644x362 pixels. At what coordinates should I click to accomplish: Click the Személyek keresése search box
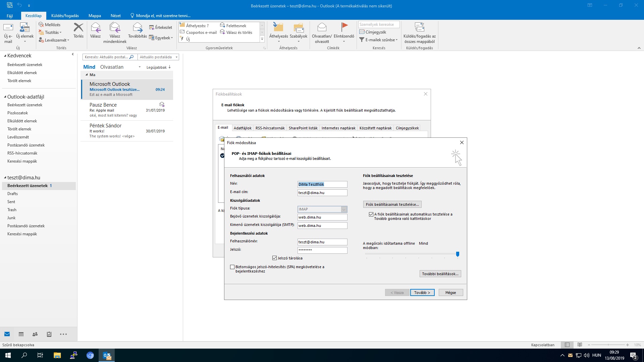(379, 24)
